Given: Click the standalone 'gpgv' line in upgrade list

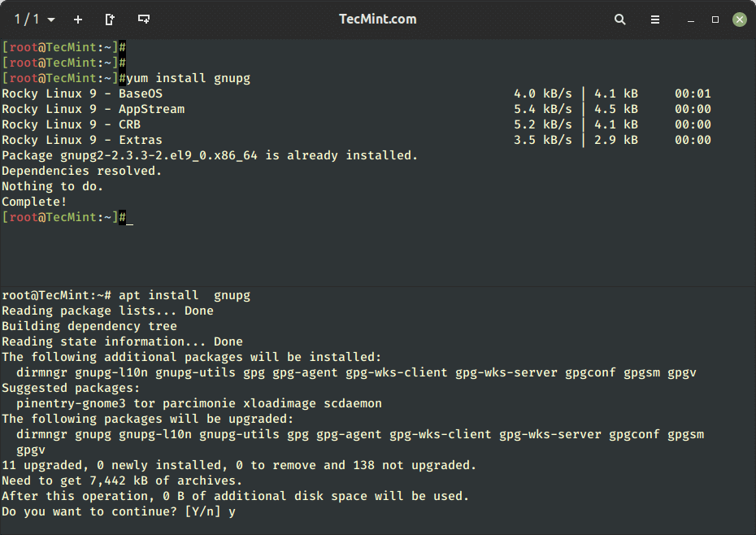Looking at the screenshot, I should 31,450.
